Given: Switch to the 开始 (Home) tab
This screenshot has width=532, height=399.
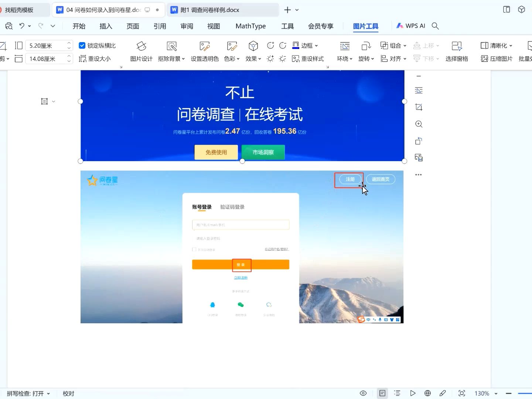Looking at the screenshot, I should point(79,26).
